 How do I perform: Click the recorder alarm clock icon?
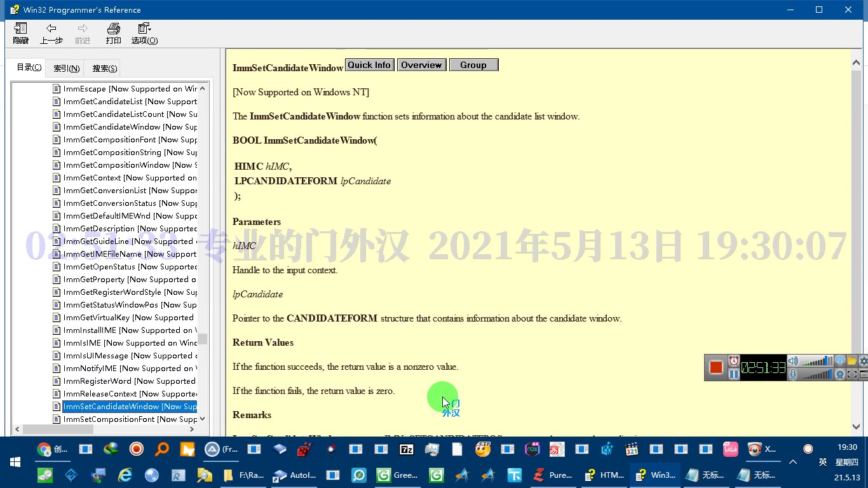coord(734,361)
